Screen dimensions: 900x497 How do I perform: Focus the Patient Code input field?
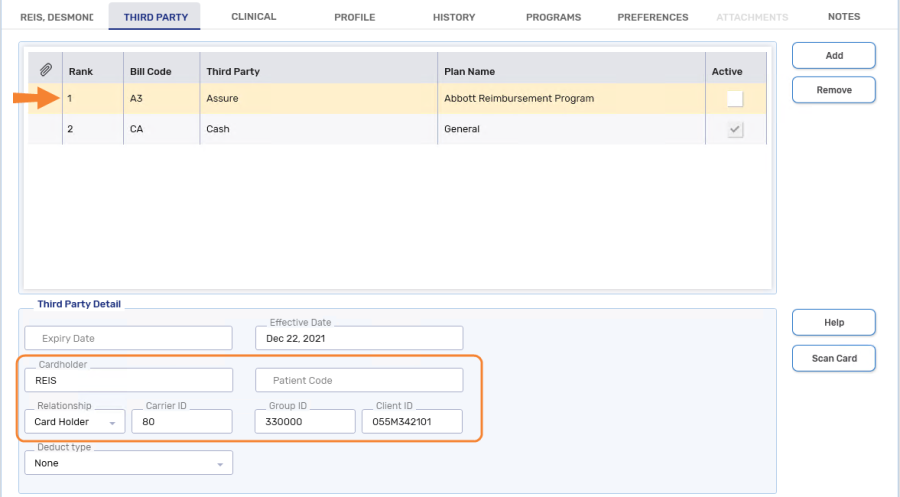[x=359, y=380]
